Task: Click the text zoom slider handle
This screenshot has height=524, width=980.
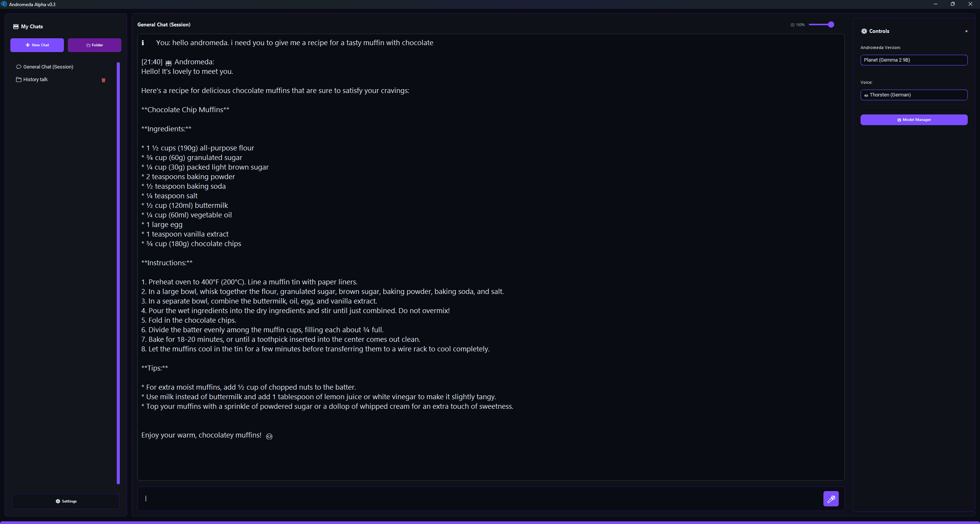Action: [831, 25]
